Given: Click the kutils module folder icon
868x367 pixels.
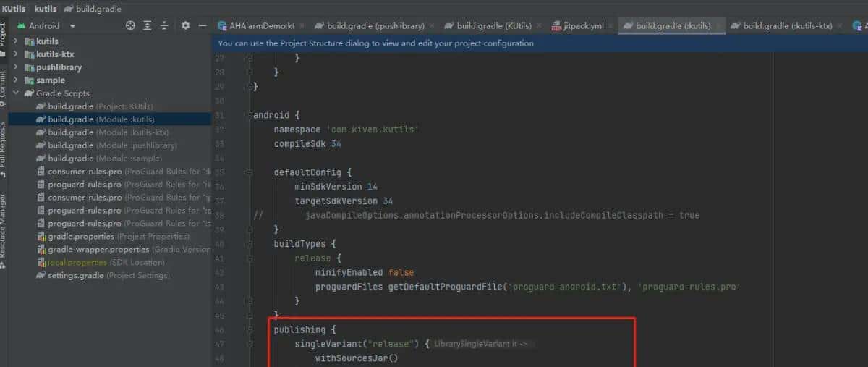Looking at the screenshot, I should (30, 41).
